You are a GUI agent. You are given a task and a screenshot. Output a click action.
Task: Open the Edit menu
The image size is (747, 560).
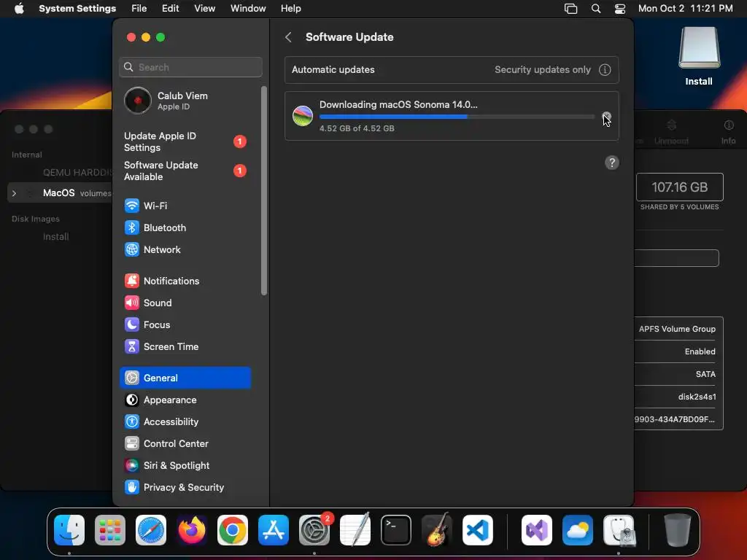pos(170,9)
